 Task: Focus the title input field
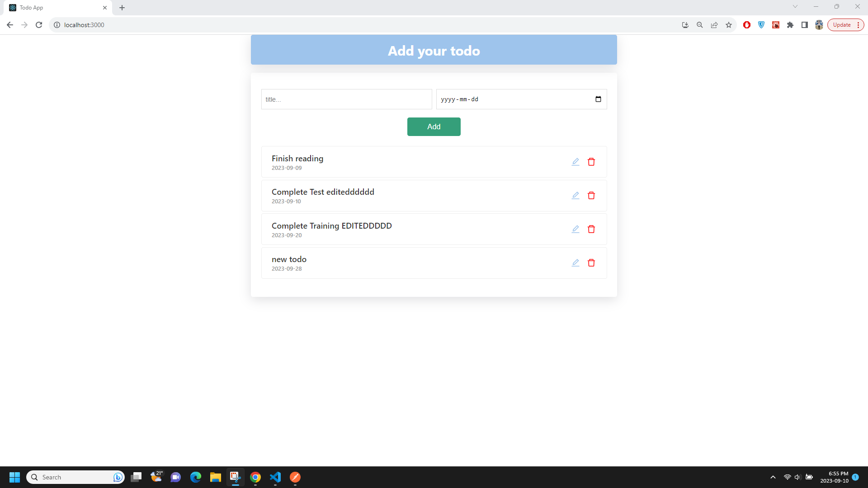(x=346, y=99)
